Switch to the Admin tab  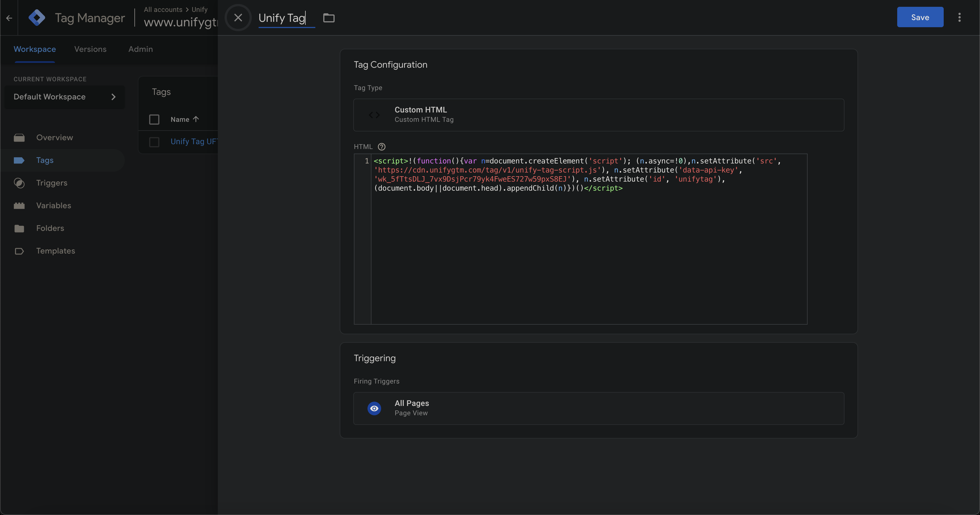coord(140,49)
